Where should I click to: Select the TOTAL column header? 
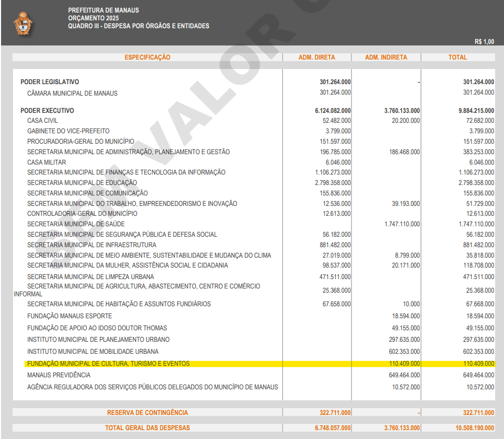458,57
